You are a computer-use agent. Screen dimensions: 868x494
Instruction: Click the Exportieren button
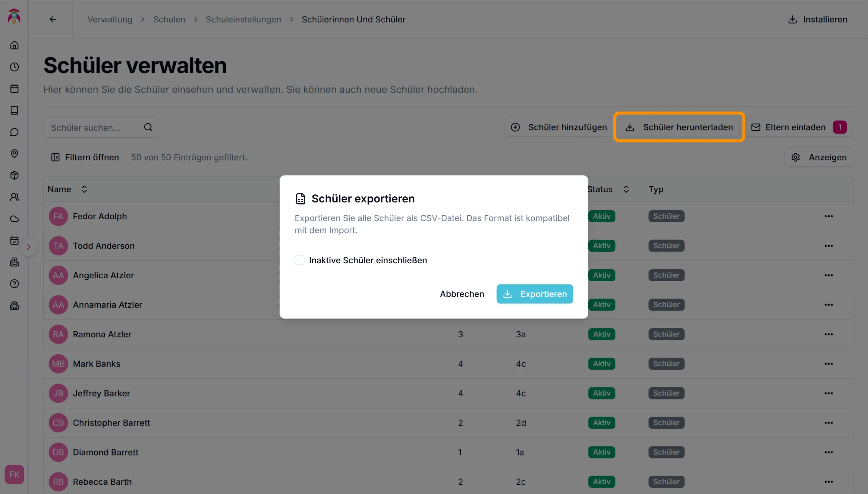pyautogui.click(x=535, y=294)
